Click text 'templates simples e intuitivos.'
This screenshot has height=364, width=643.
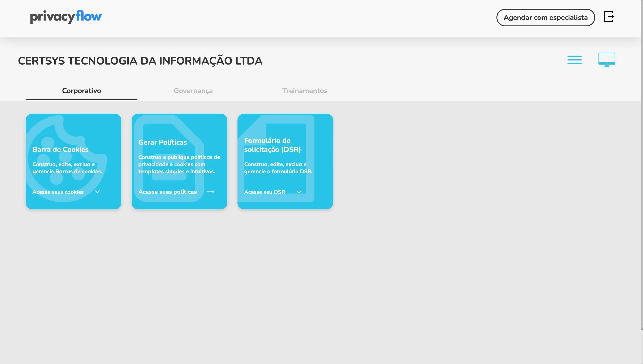pyautogui.click(x=177, y=172)
